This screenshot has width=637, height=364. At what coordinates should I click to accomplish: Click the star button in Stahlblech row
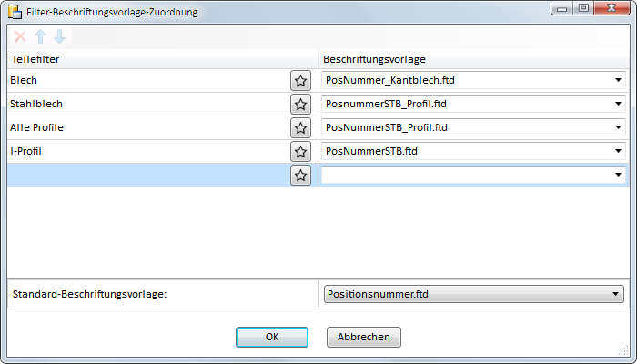point(300,104)
